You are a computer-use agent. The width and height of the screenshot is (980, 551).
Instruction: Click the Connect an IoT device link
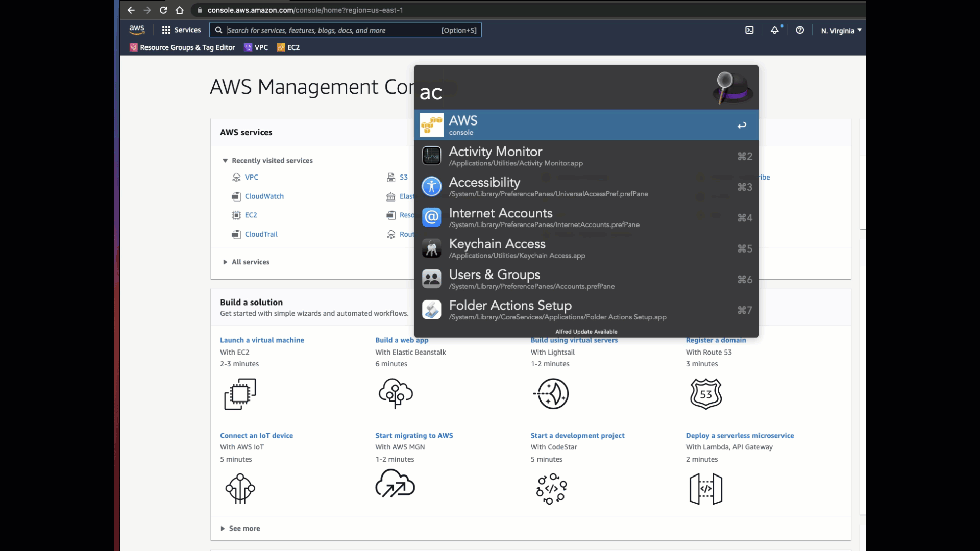click(x=256, y=436)
